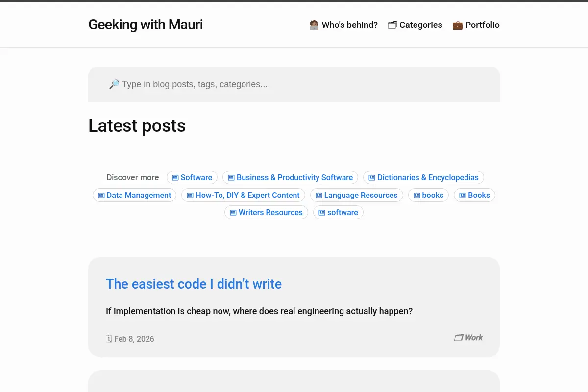Open the Portfolio menu item
588x392 pixels.
tap(476, 25)
